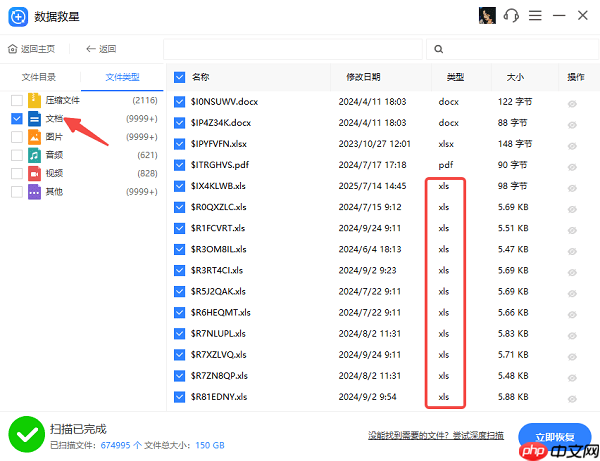Click date 2025/7/14 14:45
This screenshot has width=600, height=461.
coord(372,186)
